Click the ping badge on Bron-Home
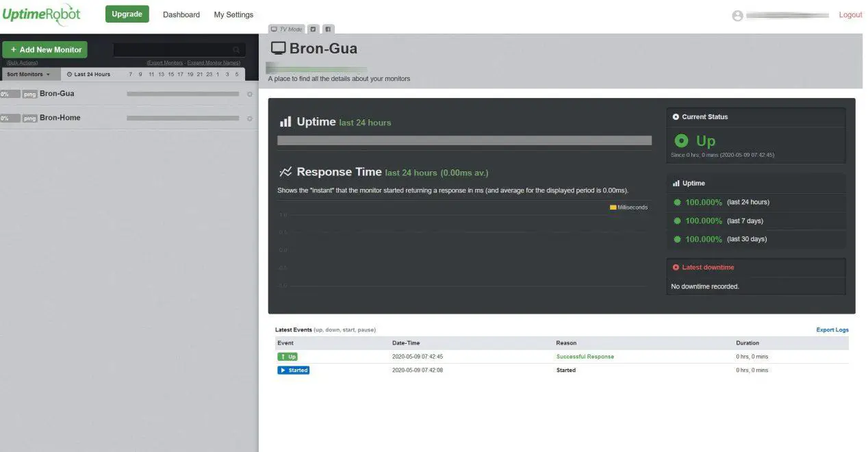868x452 pixels. click(x=29, y=118)
